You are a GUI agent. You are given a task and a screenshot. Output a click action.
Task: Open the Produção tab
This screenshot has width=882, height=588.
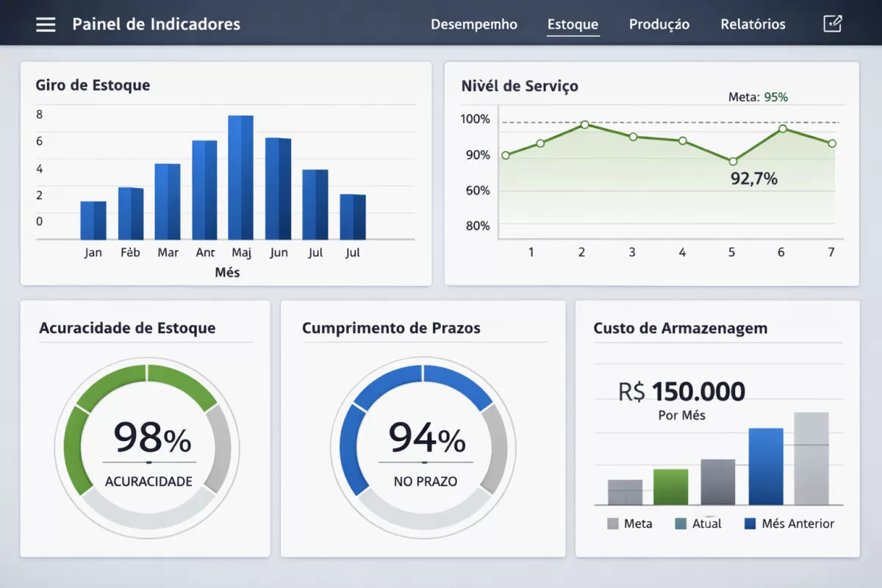[659, 24]
